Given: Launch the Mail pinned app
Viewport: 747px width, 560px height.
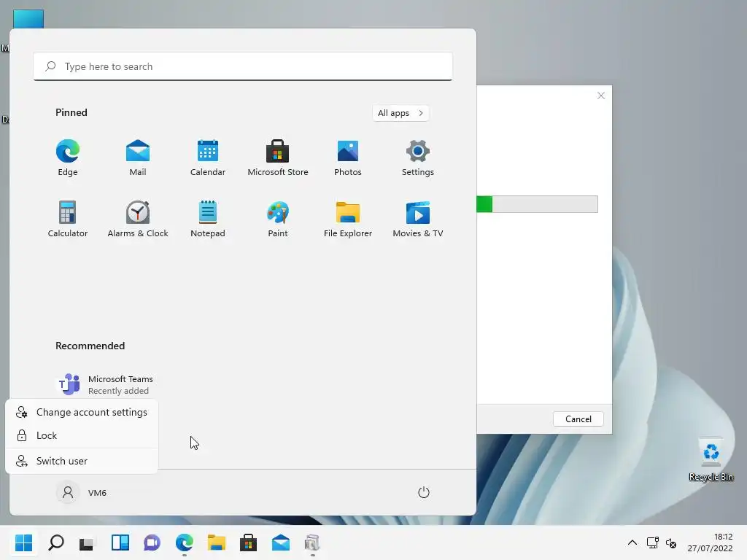Looking at the screenshot, I should (138, 157).
